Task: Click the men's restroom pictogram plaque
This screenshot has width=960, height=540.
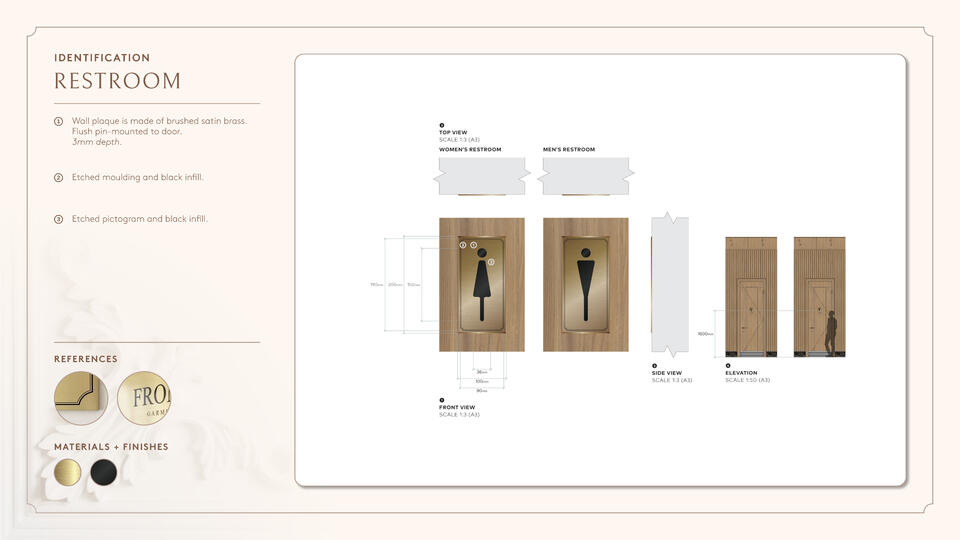Action: coord(585,285)
